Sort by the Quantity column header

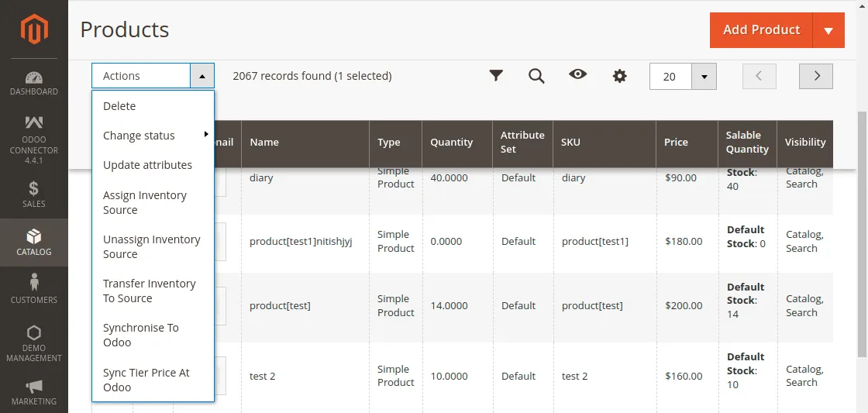[x=457, y=143]
